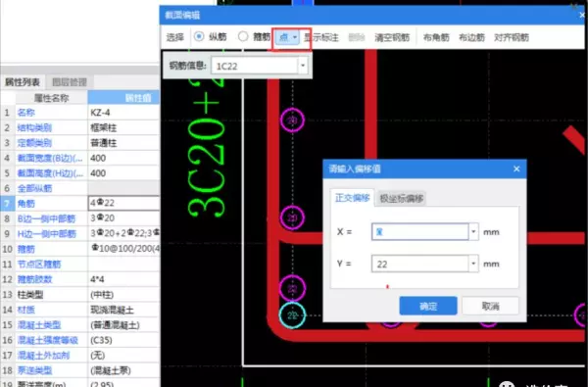
Task: Expand the 钢筋信息 1C22 combo box
Action: [x=303, y=66]
